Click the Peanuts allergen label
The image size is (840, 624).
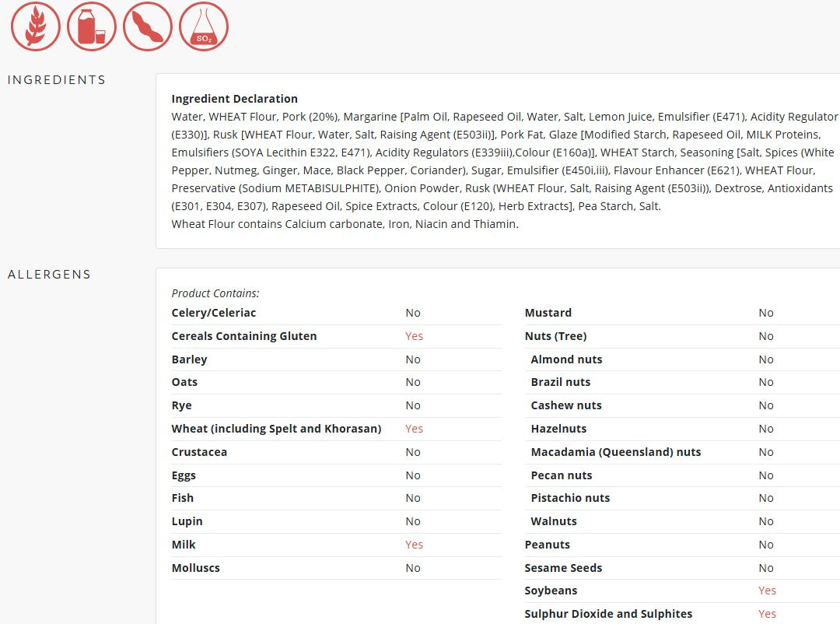(x=548, y=545)
